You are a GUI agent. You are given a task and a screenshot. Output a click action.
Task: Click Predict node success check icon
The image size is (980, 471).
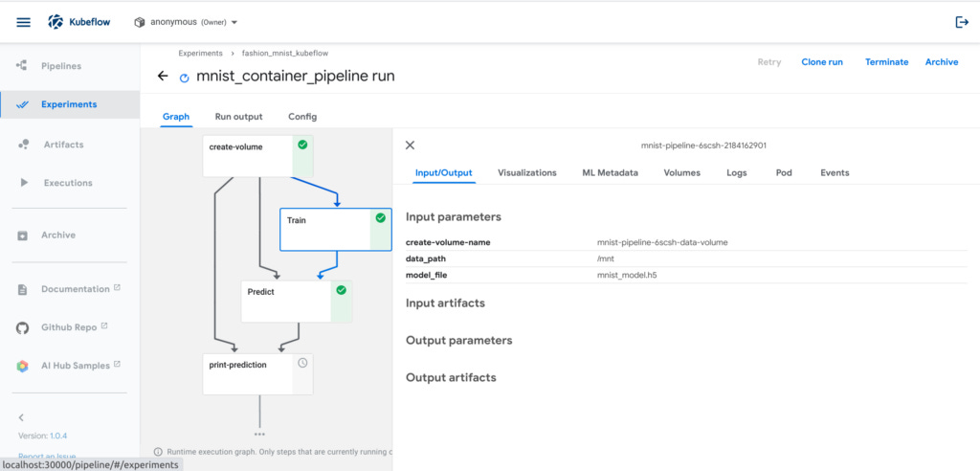coord(342,290)
